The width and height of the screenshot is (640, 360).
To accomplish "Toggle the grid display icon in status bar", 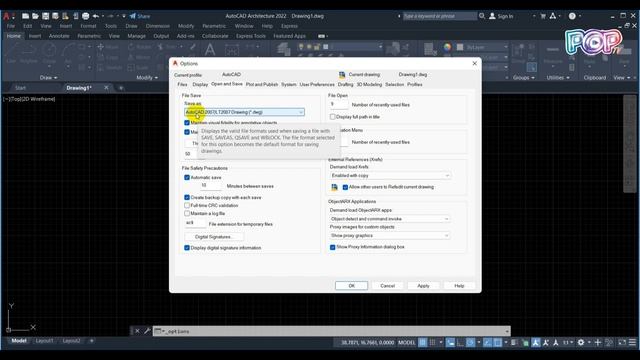I will [423, 342].
